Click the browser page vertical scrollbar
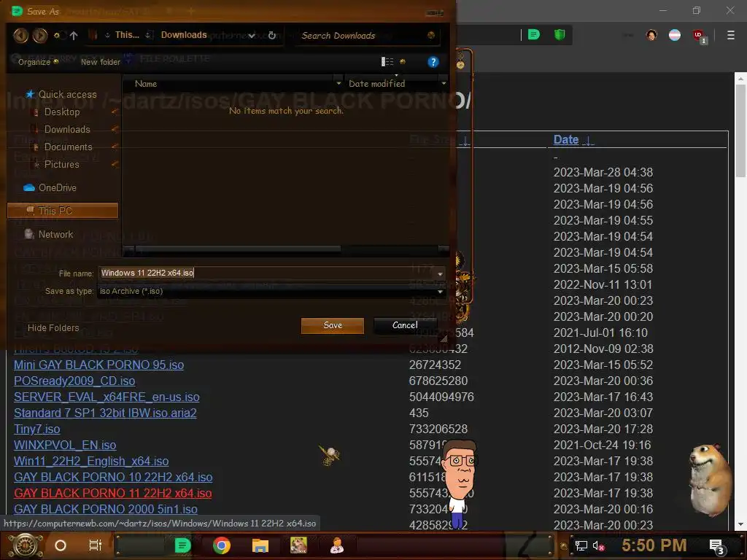This screenshot has height=560, width=747. [x=740, y=131]
